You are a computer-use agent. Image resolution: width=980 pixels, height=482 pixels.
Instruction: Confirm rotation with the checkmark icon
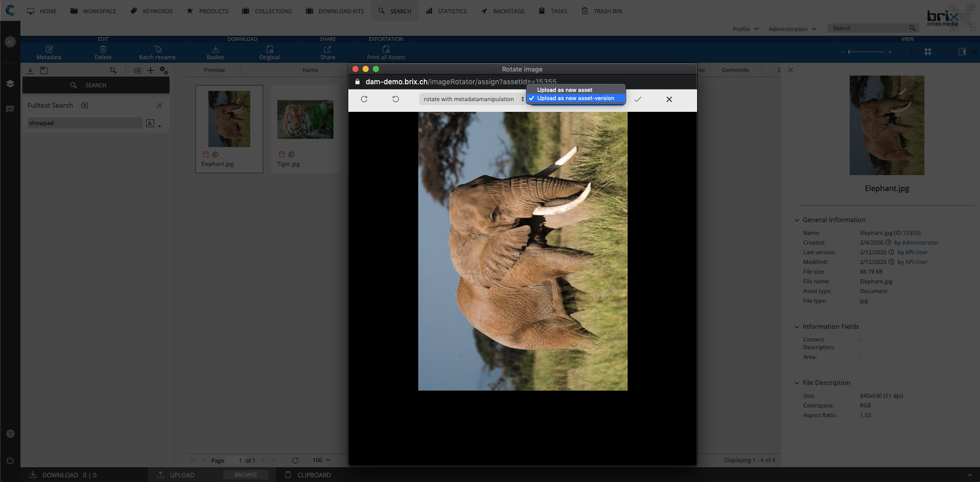pyautogui.click(x=637, y=100)
